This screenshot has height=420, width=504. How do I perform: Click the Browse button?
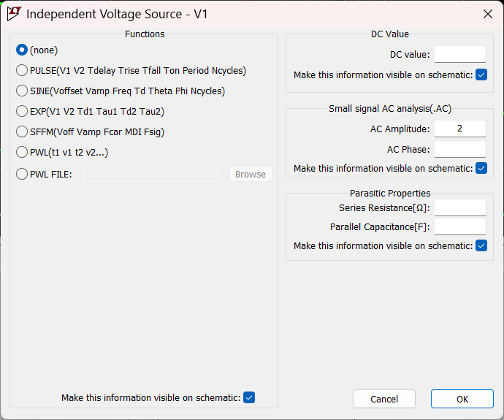251,174
